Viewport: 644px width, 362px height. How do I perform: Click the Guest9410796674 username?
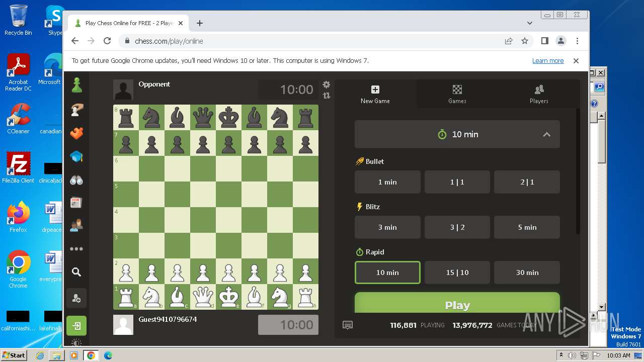[168, 319]
